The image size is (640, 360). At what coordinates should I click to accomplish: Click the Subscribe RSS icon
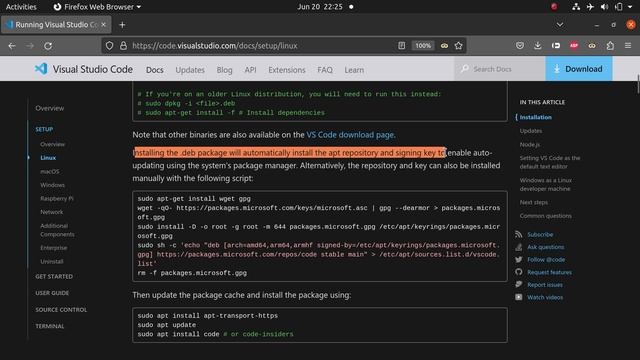[x=518, y=235]
